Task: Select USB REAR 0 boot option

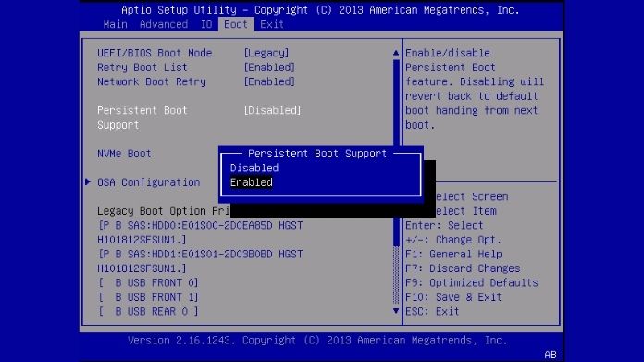Action: tap(148, 311)
